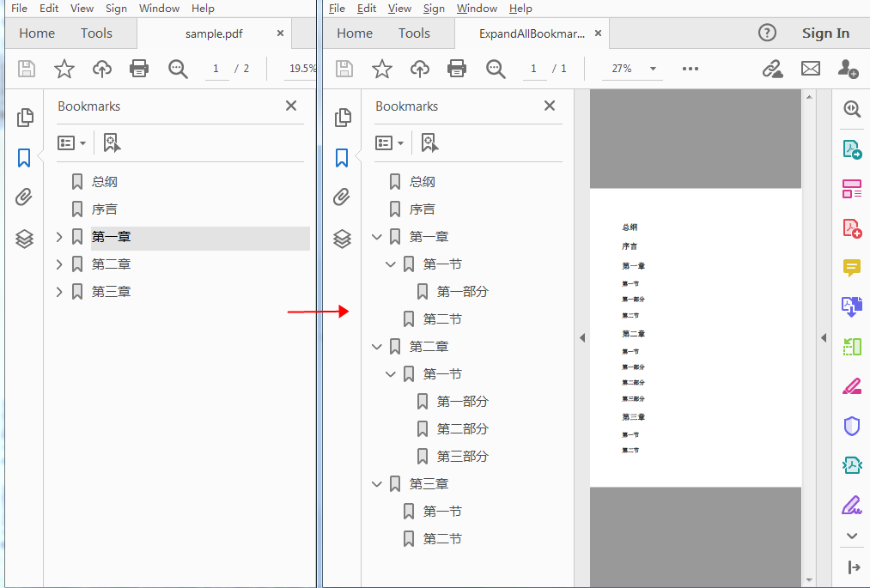Open Combine Files tool in right pane
Image resolution: width=870 pixels, height=588 pixels.
852,306
